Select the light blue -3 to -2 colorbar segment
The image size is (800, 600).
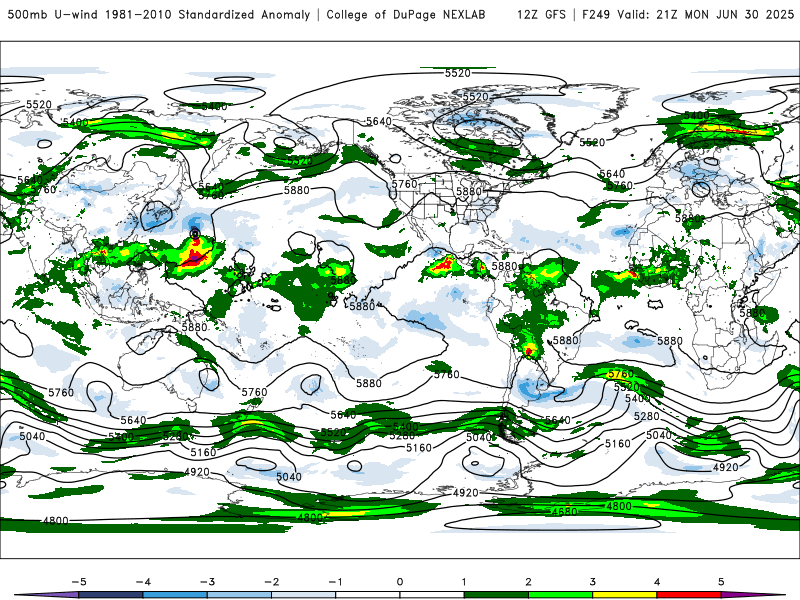click(239, 595)
